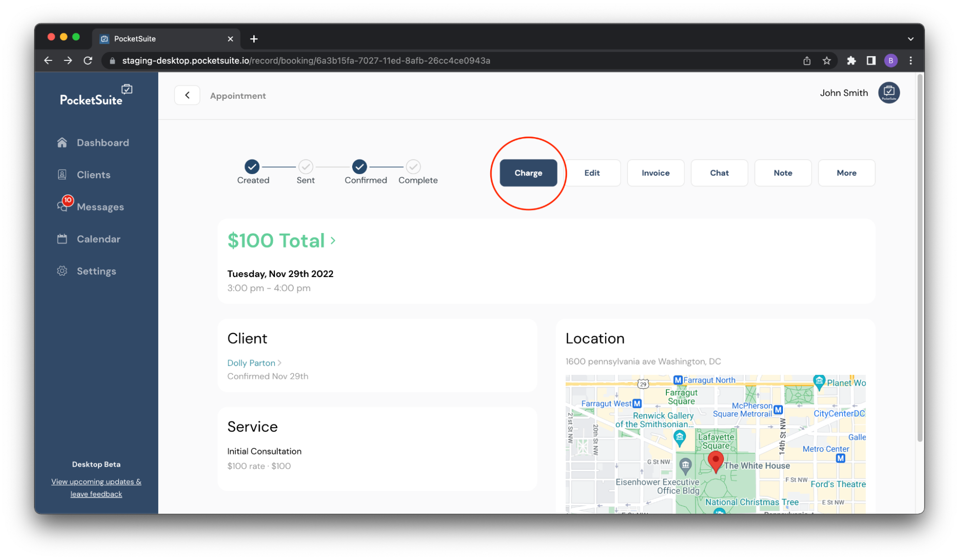Reload the page in browser

point(88,60)
